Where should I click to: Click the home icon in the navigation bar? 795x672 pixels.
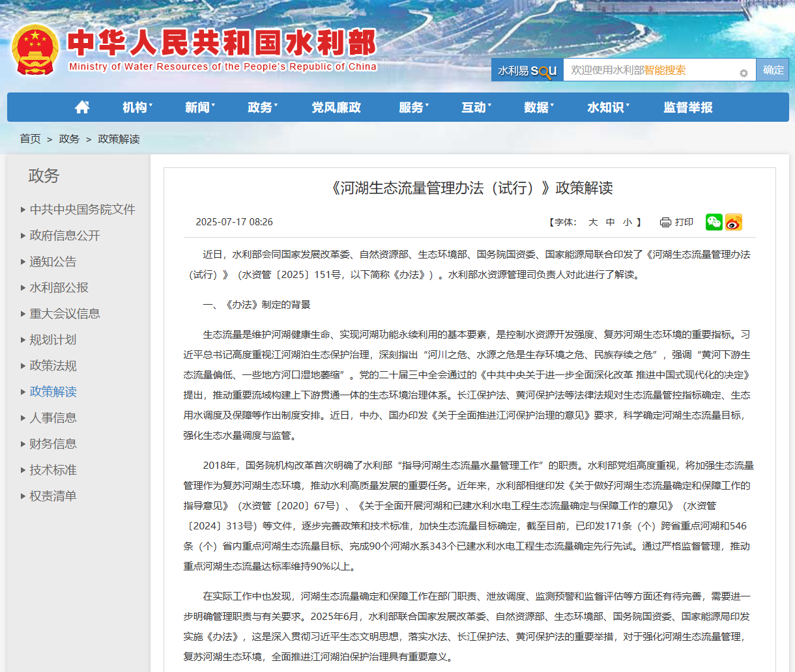[82, 107]
